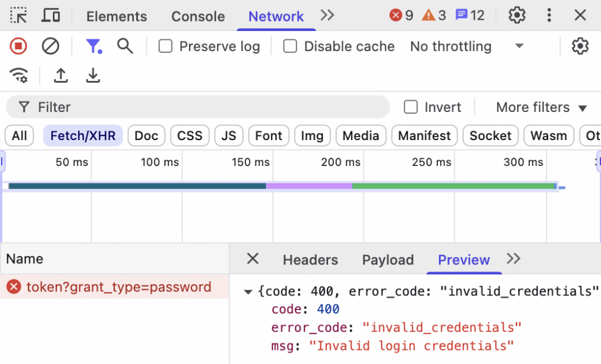Check the Disable cache option
This screenshot has width=601, height=364.
click(290, 46)
